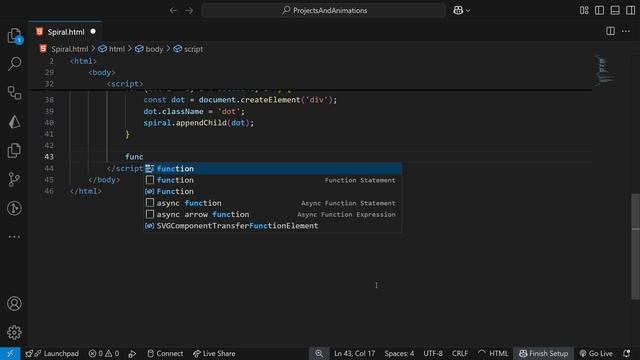Open notifications bell in status bar
The image size is (640, 360).
tap(627, 353)
